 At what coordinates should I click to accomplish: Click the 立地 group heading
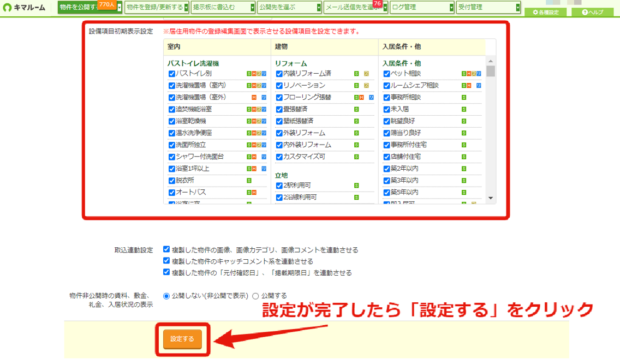281,175
